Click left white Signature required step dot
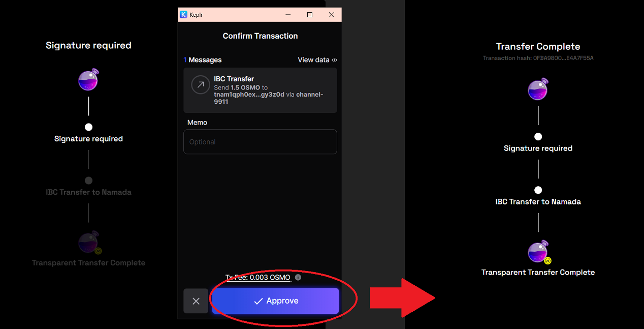 (x=88, y=127)
